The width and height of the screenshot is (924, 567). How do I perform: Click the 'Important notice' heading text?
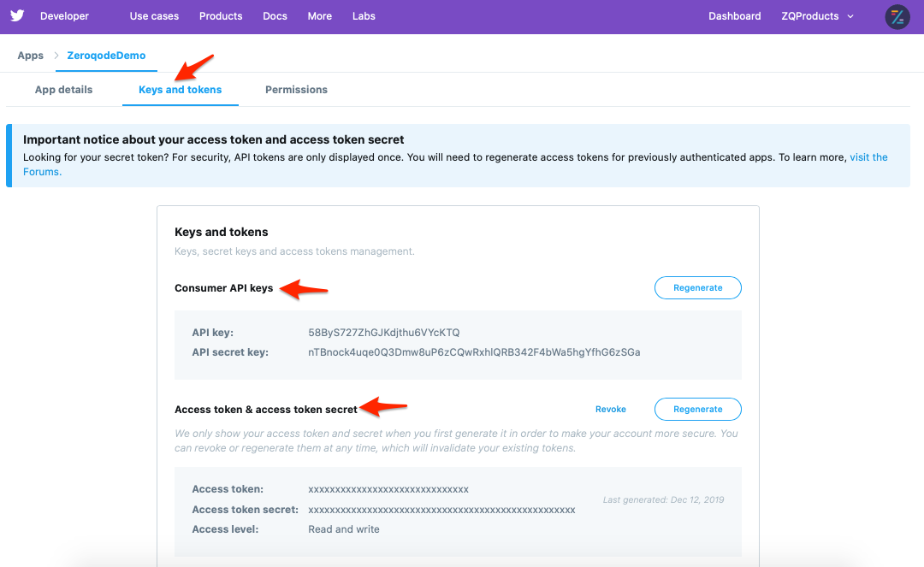click(x=213, y=139)
